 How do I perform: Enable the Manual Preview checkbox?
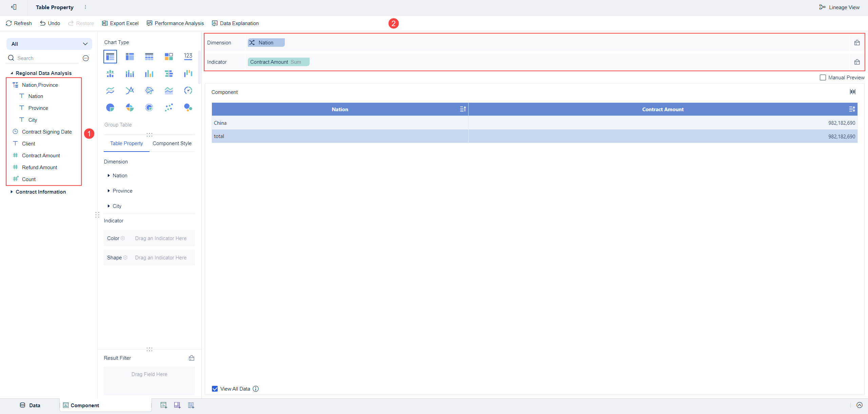click(823, 78)
